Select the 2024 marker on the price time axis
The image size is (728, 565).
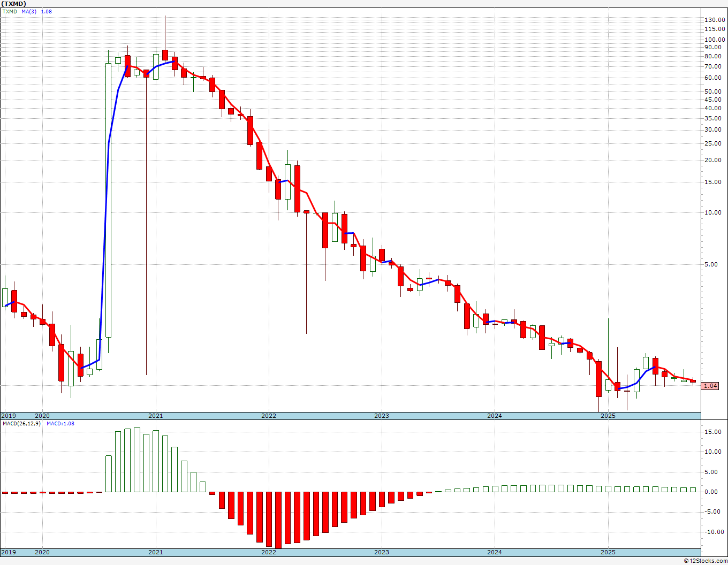pos(494,416)
